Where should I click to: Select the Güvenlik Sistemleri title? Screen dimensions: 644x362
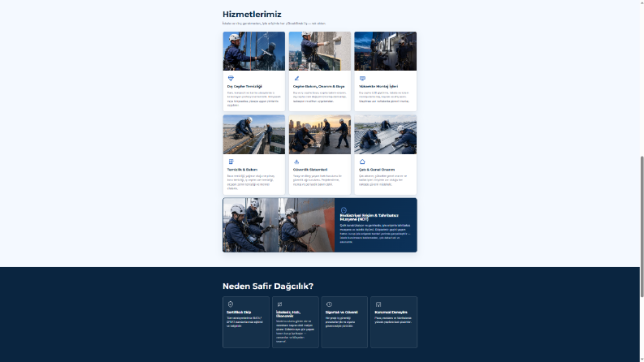pos(310,170)
